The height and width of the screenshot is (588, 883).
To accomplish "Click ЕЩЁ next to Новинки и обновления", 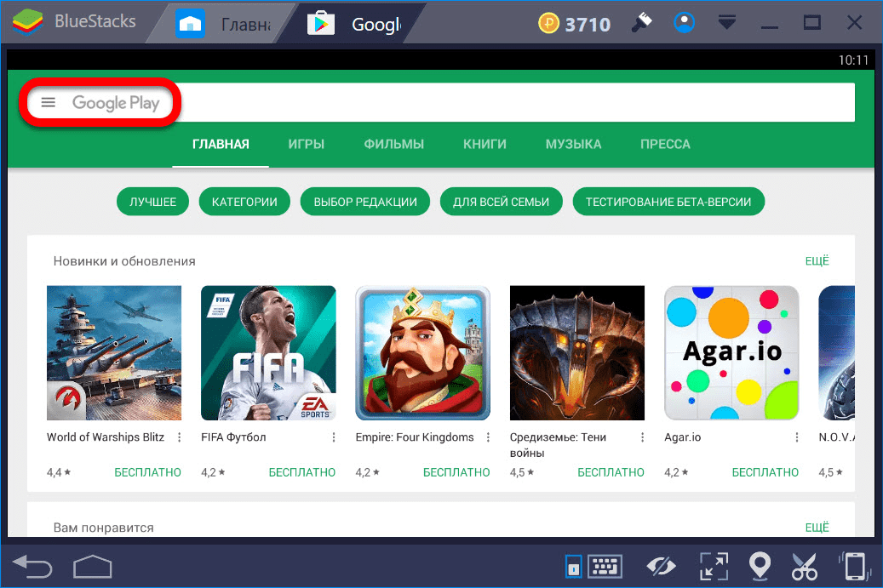I will click(x=817, y=260).
